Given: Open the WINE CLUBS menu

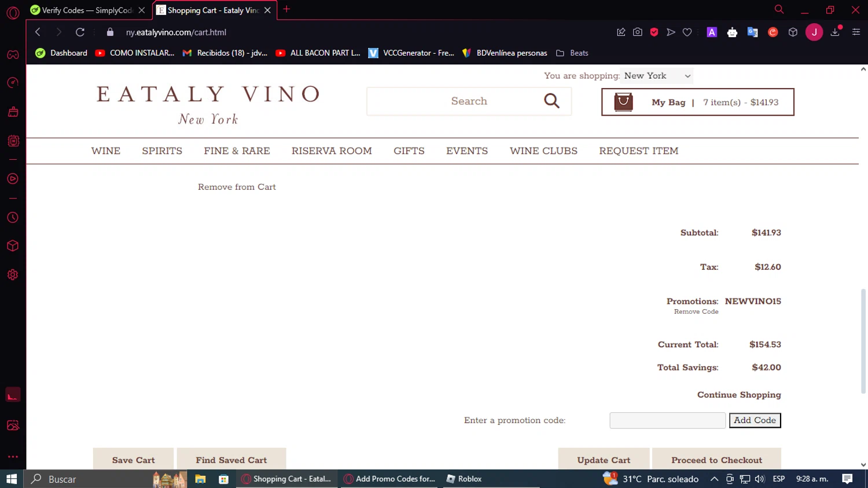Looking at the screenshot, I should tap(543, 151).
